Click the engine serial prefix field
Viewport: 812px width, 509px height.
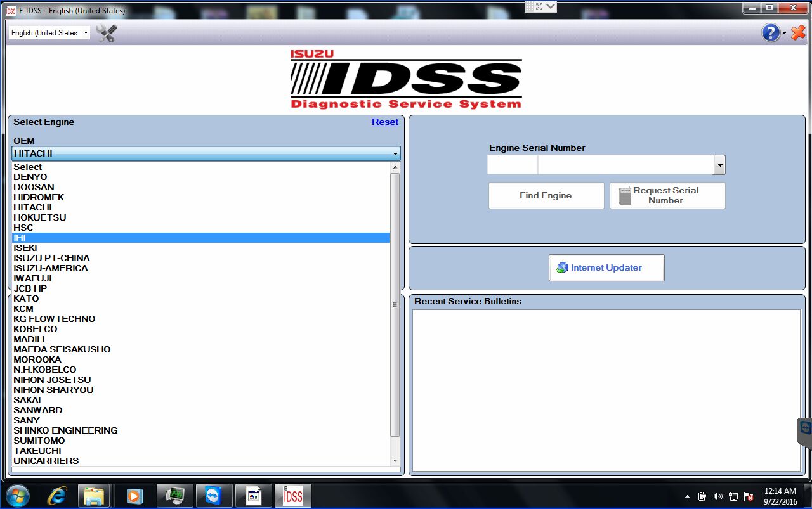coord(512,165)
